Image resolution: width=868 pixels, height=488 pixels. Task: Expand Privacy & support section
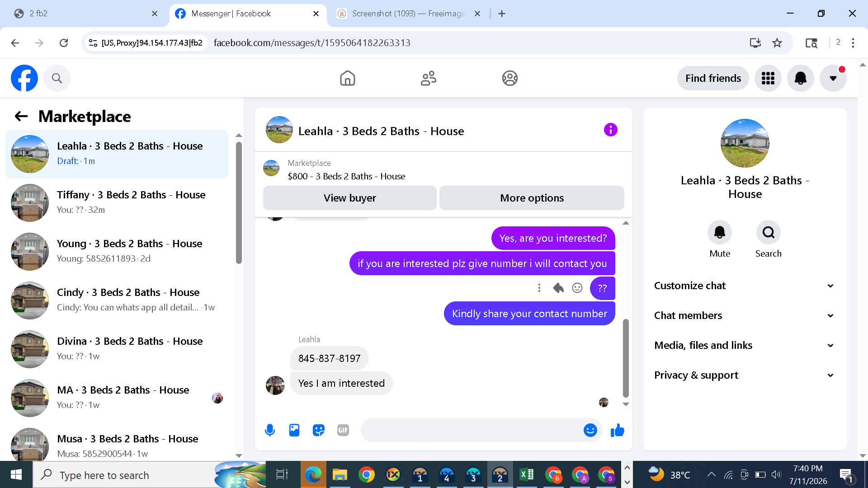click(x=745, y=375)
